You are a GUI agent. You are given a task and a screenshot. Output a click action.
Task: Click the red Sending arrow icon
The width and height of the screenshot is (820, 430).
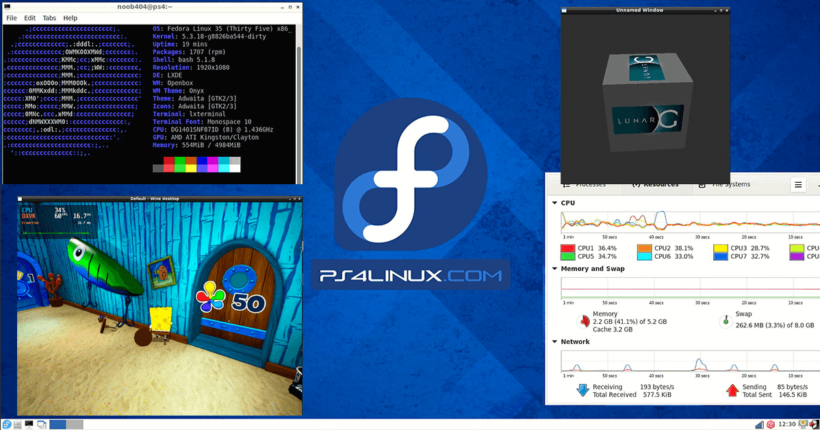coord(732,390)
